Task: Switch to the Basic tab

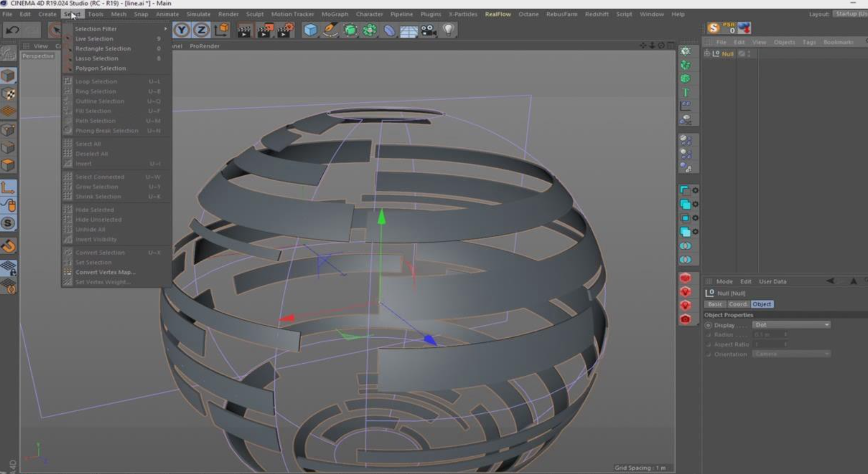Action: [x=715, y=304]
